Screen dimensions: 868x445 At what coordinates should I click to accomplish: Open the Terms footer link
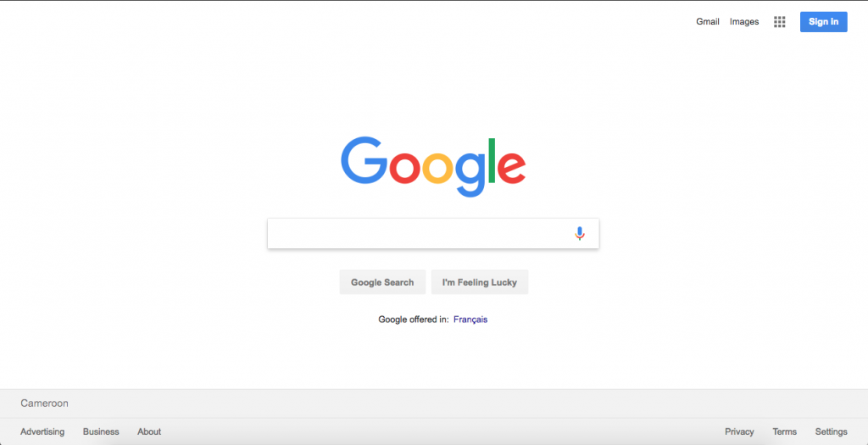point(785,431)
